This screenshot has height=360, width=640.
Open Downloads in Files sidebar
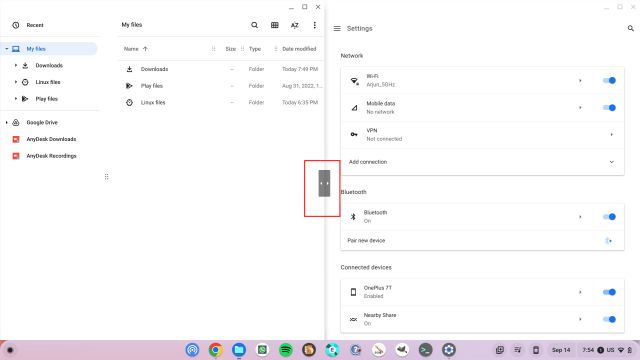point(49,65)
